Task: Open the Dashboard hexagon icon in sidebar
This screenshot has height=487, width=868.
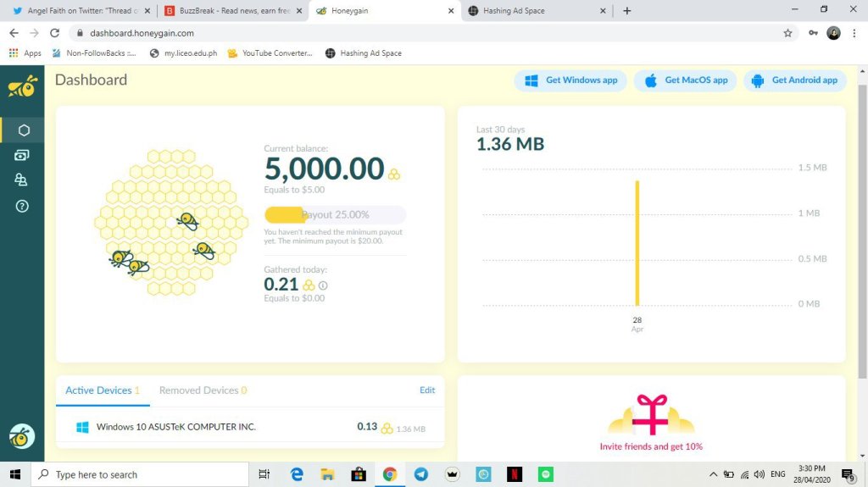Action: point(23,130)
